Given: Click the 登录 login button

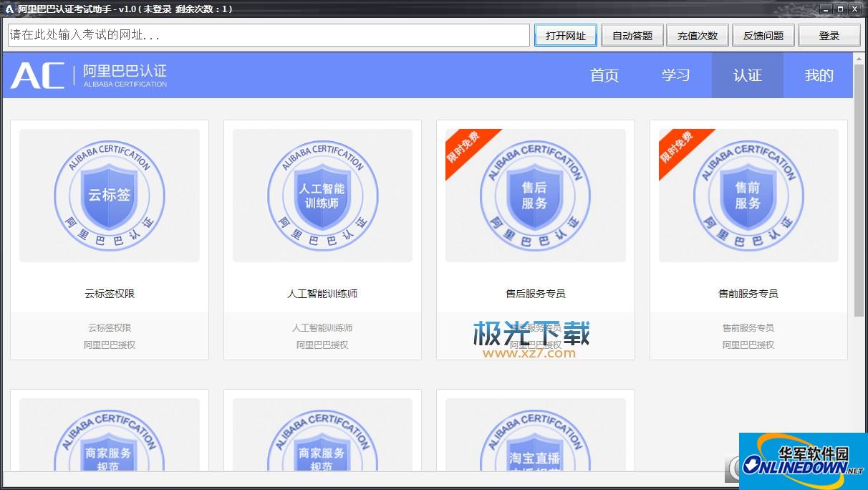Looking at the screenshot, I should coord(829,35).
